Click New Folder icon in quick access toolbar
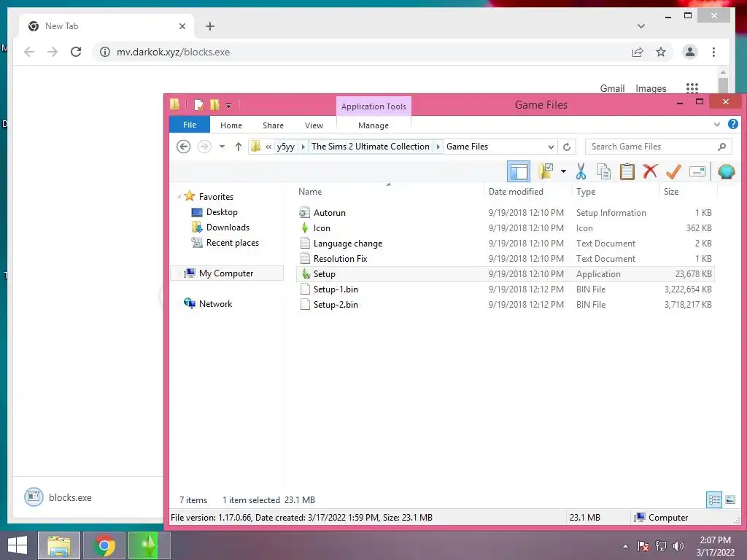 click(x=214, y=105)
